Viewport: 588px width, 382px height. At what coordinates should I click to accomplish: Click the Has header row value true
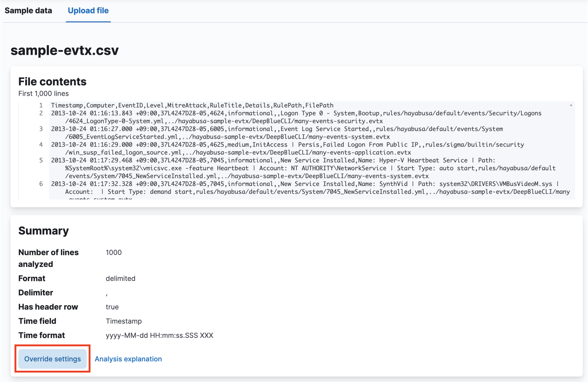112,307
